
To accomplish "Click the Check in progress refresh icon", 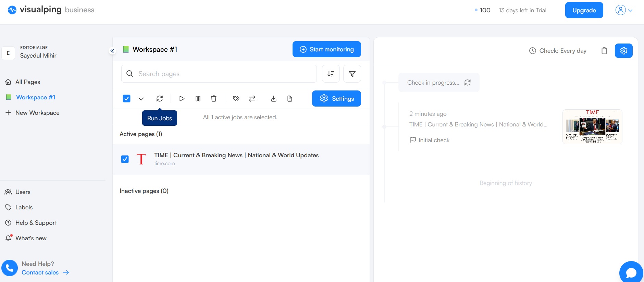I will tap(468, 83).
